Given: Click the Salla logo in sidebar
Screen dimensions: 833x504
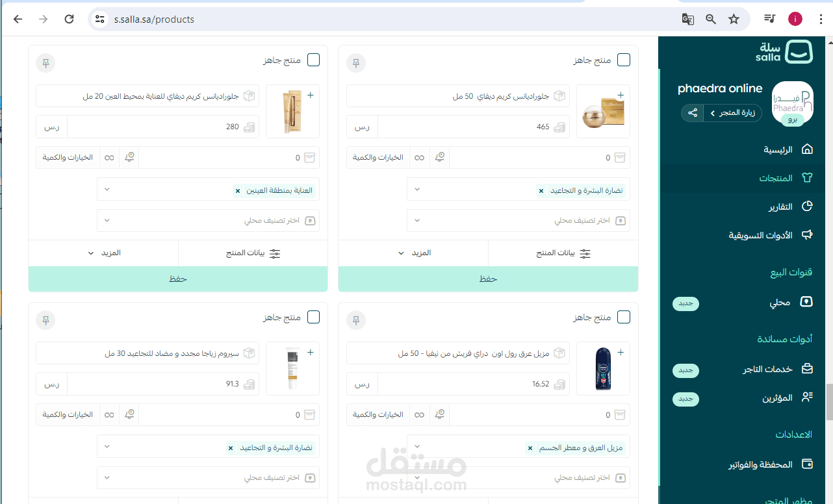Looking at the screenshot, I should (x=784, y=52).
